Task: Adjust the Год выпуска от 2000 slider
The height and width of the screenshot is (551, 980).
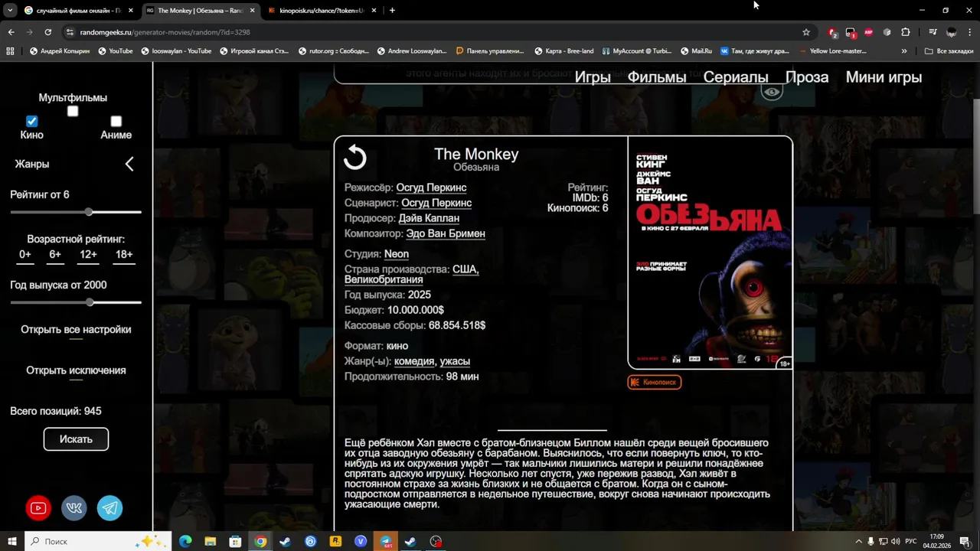Action: tap(76, 302)
